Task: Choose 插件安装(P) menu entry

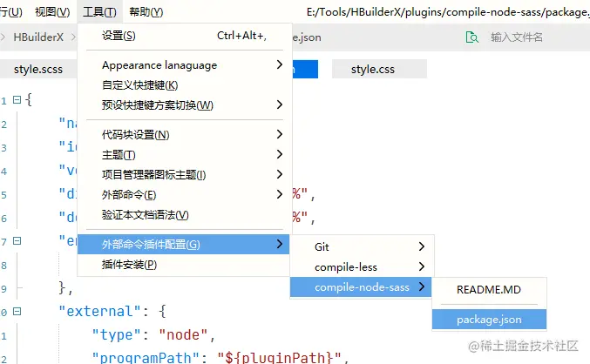Action: point(183,265)
